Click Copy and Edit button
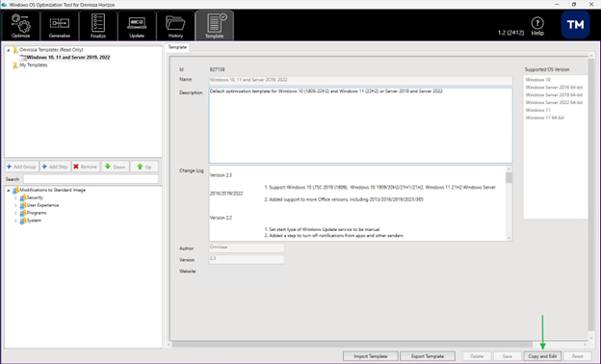This screenshot has width=601, height=364. click(x=542, y=356)
